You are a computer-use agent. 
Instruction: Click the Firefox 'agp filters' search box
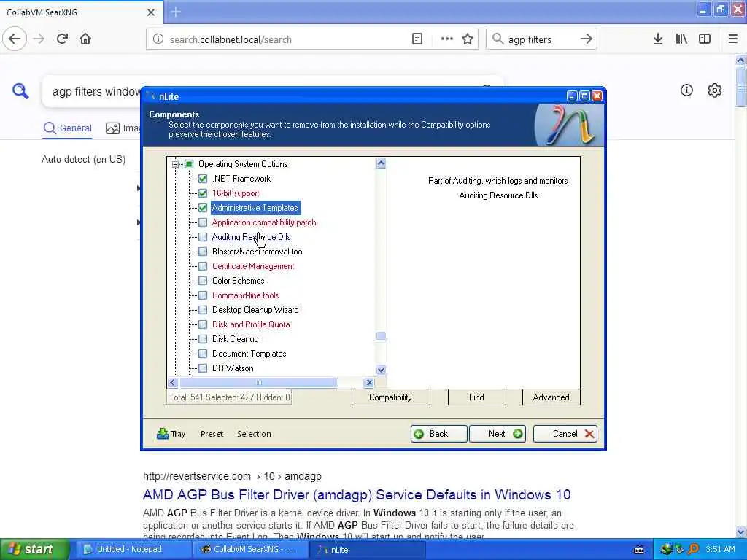point(541,39)
